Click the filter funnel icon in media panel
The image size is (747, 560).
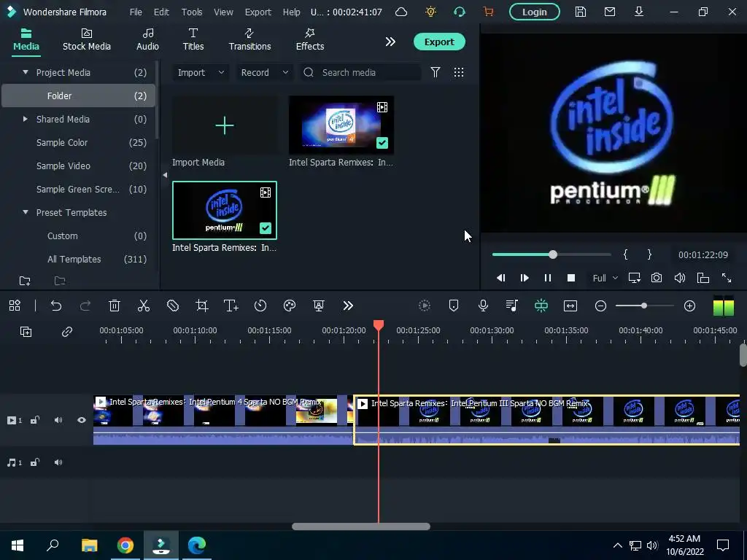coord(436,72)
